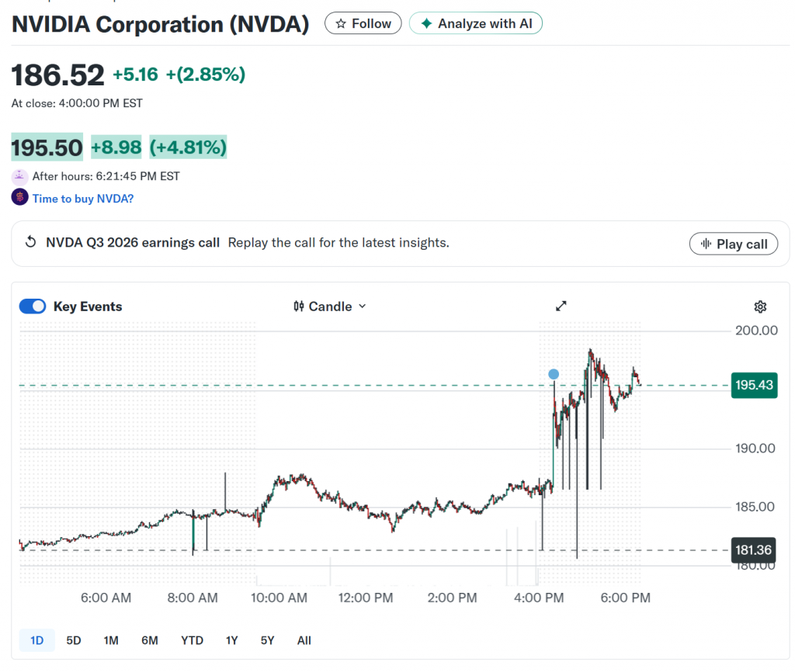The height and width of the screenshot is (672, 795).
Task: Click the after hours moon icon
Action: pos(19,177)
